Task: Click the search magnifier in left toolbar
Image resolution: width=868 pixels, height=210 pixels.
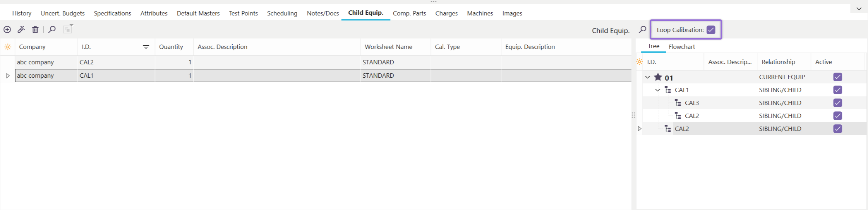Action: click(52, 29)
